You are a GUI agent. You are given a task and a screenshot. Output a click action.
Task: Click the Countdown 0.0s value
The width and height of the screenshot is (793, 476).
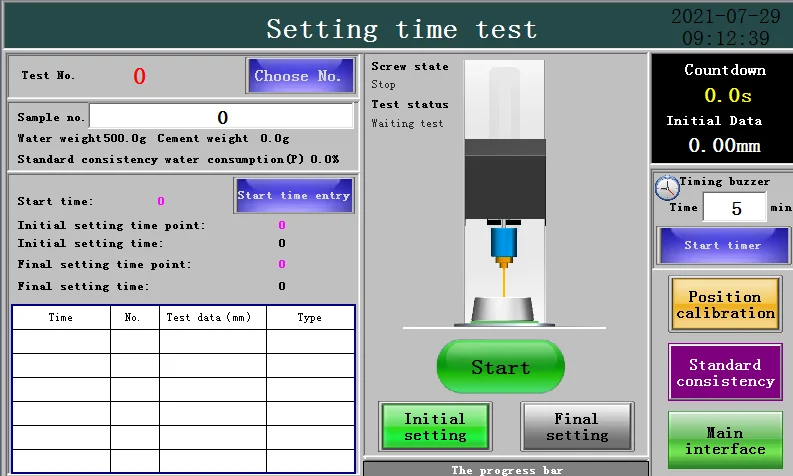point(728,96)
